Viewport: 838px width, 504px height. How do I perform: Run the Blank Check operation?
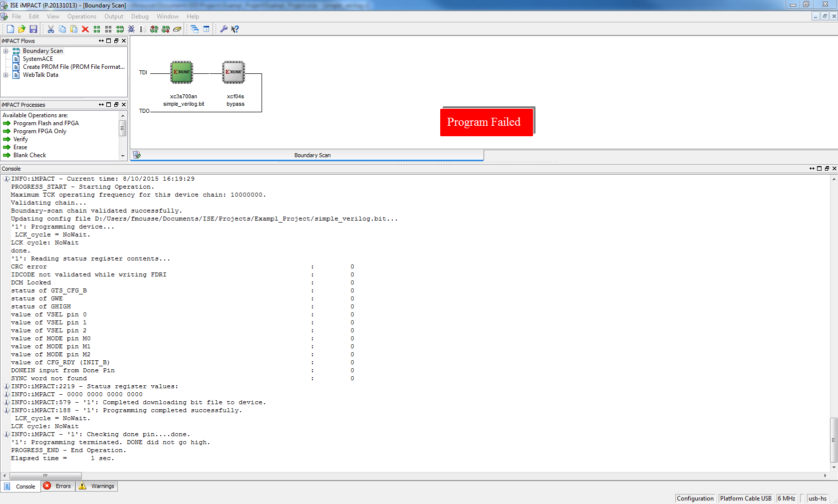pos(29,155)
